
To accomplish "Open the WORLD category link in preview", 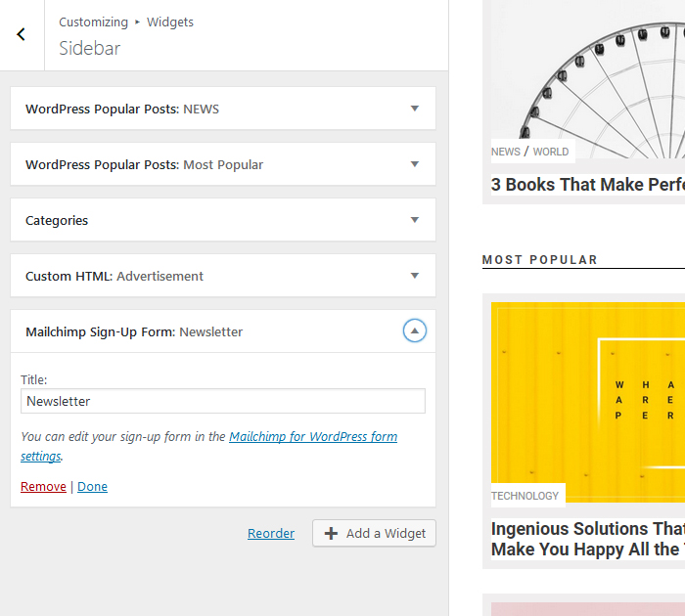I will 550,152.
